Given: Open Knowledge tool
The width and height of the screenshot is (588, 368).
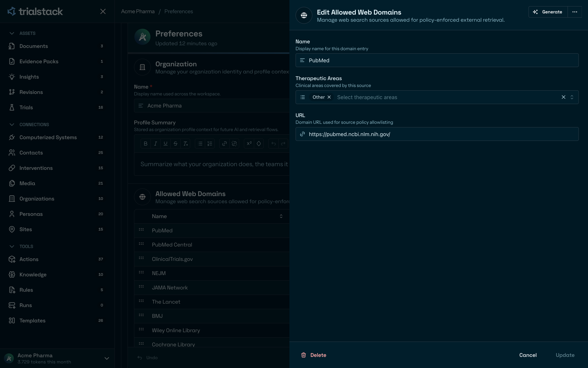Looking at the screenshot, I should click(57, 274).
